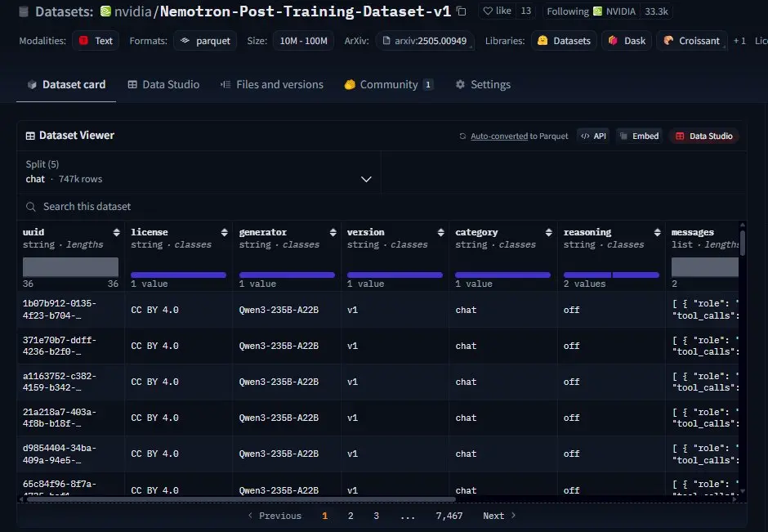
Task: Click the Auto-converted link
Action: click(x=498, y=136)
